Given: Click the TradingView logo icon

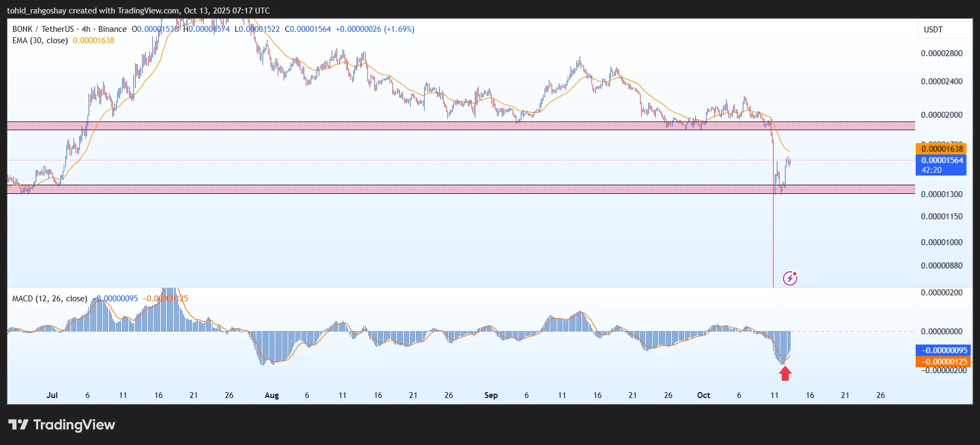Looking at the screenshot, I should (x=18, y=424).
